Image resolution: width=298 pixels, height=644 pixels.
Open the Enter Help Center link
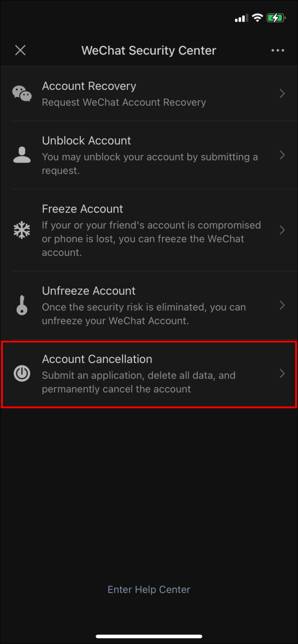(149, 590)
